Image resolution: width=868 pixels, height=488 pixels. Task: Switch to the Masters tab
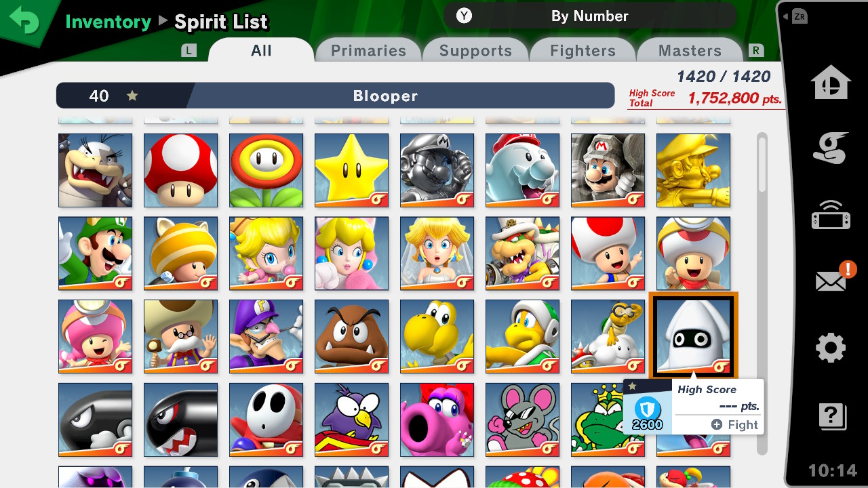coord(690,51)
